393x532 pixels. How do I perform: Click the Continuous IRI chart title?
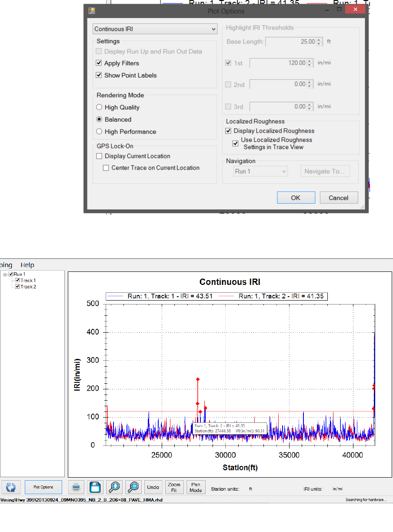pyautogui.click(x=230, y=282)
